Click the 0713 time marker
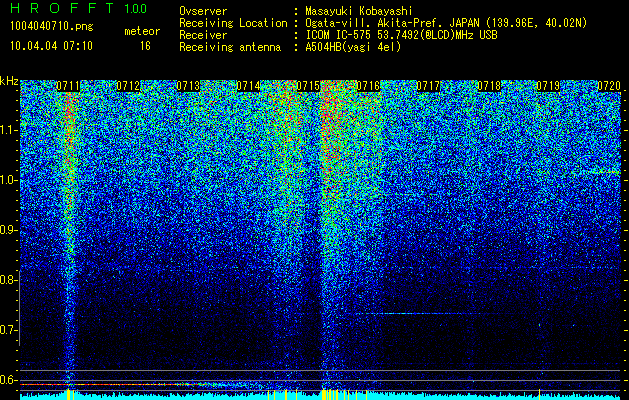 point(188,86)
